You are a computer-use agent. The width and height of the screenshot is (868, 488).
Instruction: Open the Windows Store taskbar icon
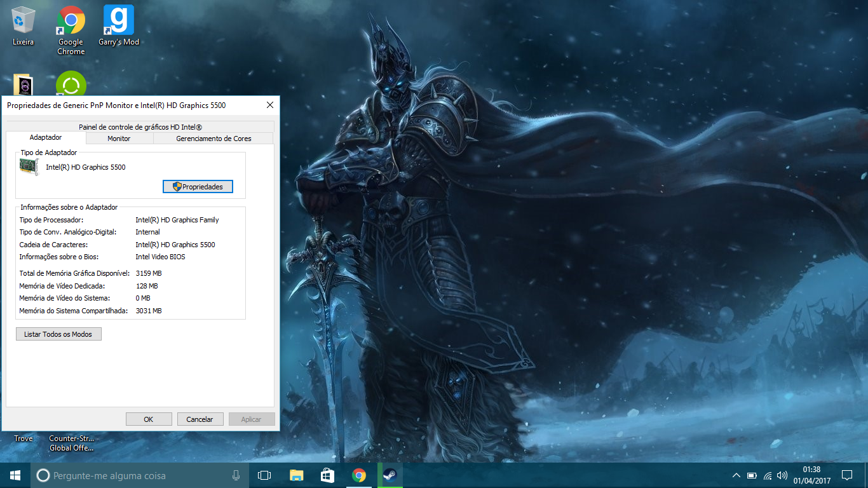point(327,475)
